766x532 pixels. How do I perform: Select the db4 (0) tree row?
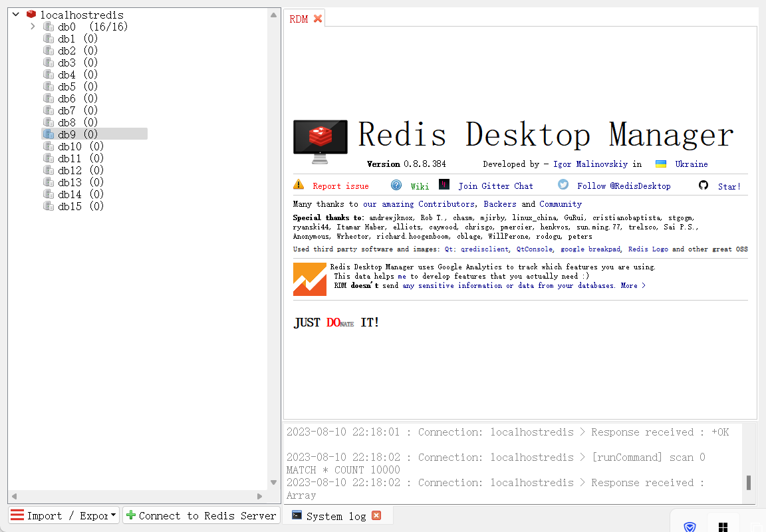click(78, 74)
